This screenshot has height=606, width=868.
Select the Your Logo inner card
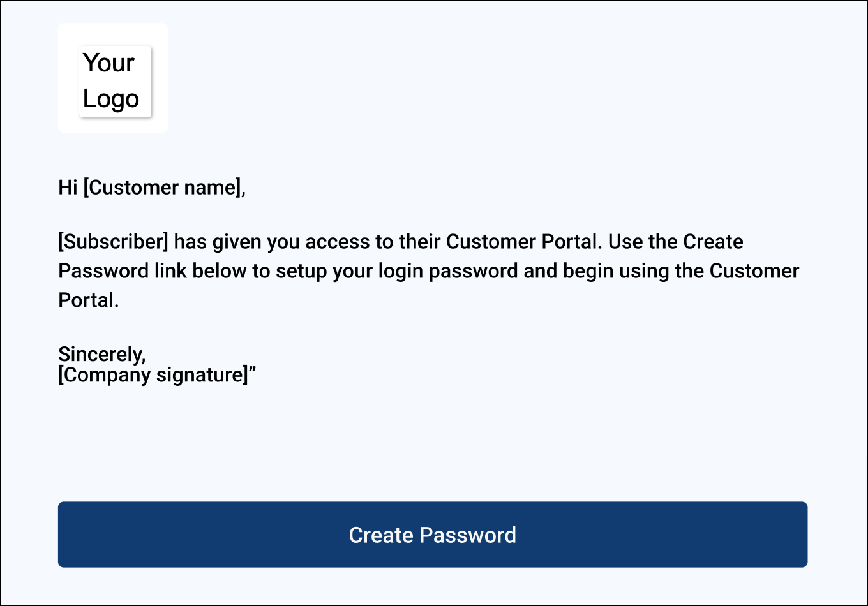coord(115,82)
